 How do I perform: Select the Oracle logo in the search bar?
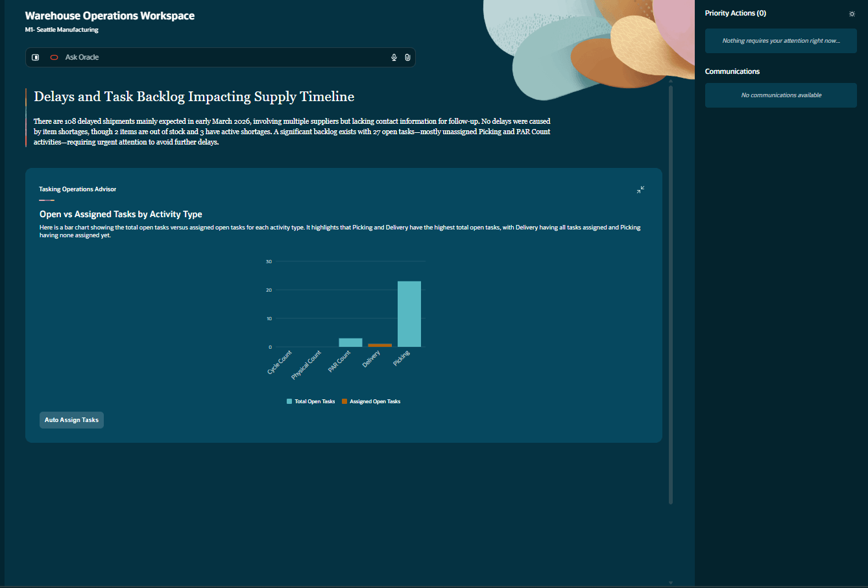[x=53, y=57]
